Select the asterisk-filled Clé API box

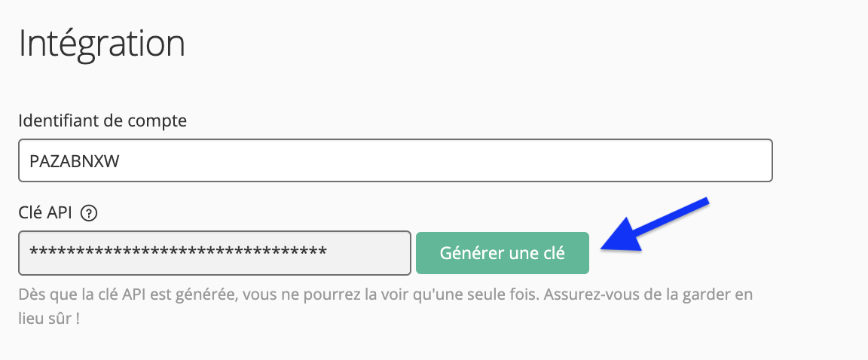(214, 253)
